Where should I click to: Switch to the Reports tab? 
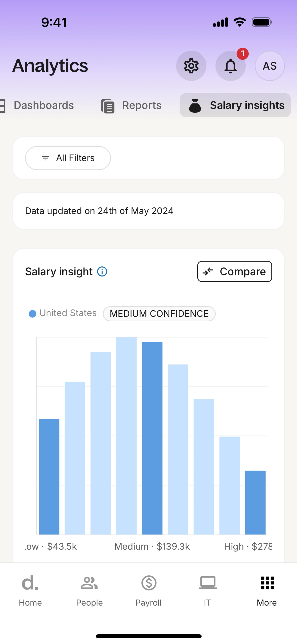131,105
